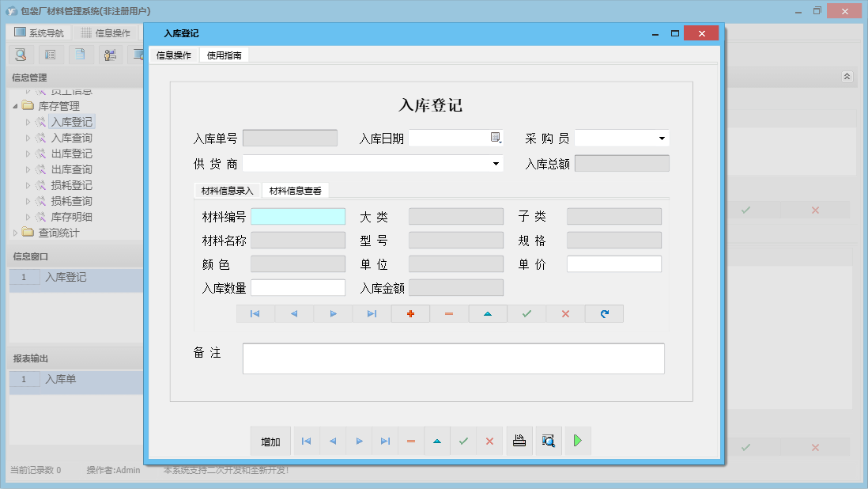Open the 采购员 dropdown list
This screenshot has height=489, width=868.
pyautogui.click(x=662, y=137)
